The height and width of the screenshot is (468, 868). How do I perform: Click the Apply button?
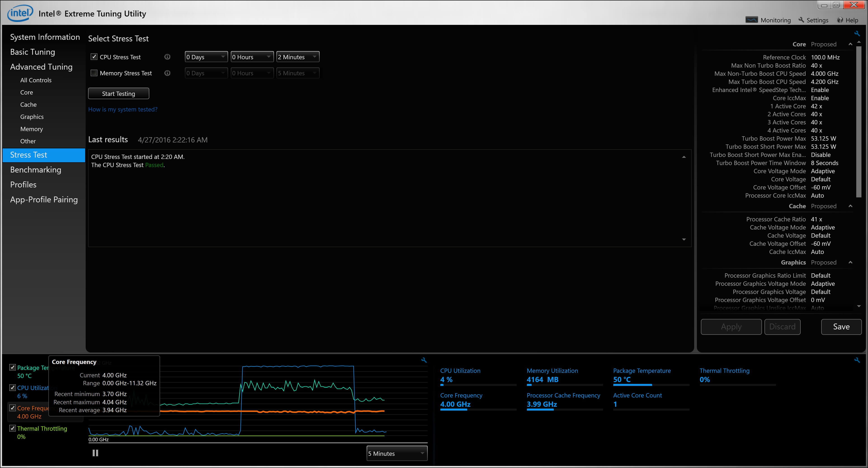point(731,326)
